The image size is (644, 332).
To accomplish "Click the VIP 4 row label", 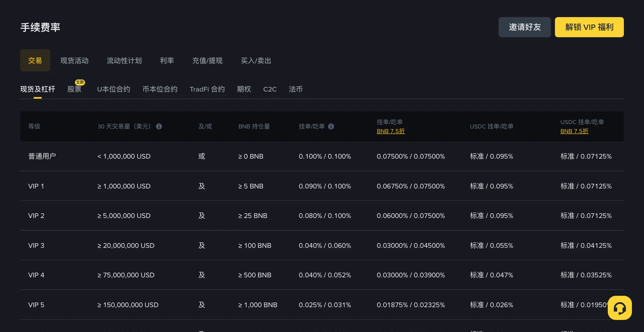I will [36, 275].
